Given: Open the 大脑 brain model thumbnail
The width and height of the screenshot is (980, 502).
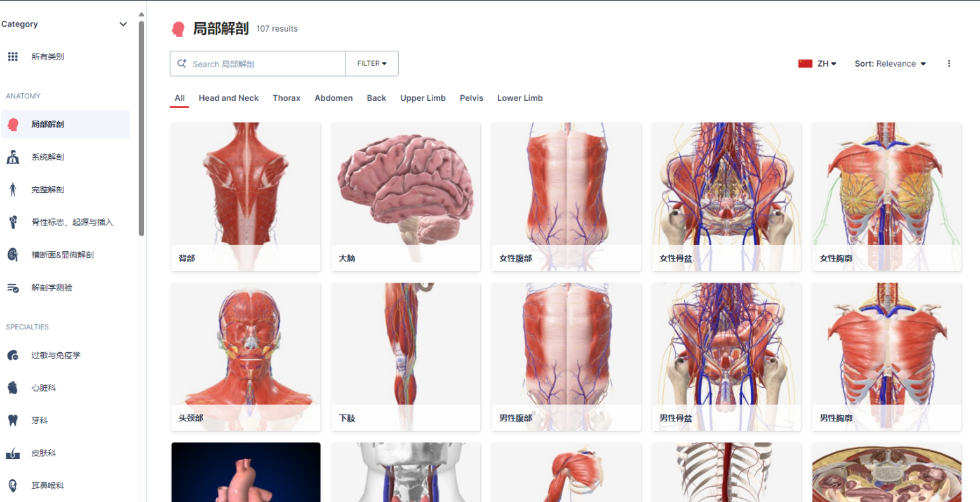Looking at the screenshot, I should 406,190.
